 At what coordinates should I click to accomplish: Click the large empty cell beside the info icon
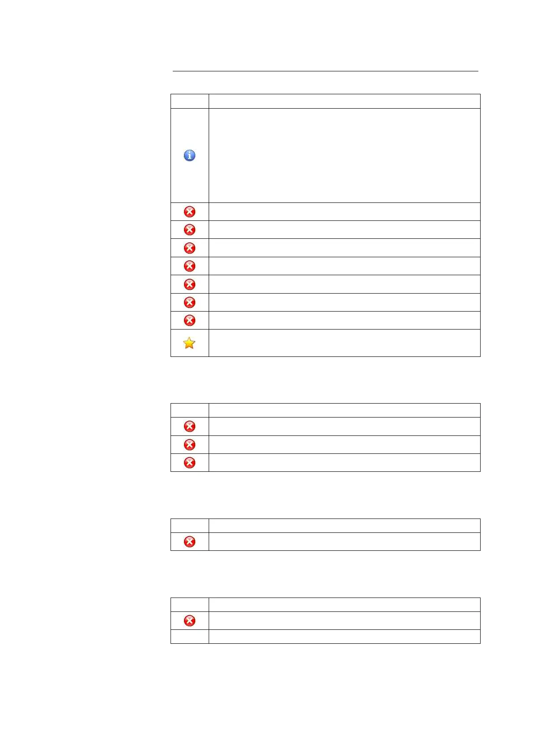pos(344,155)
